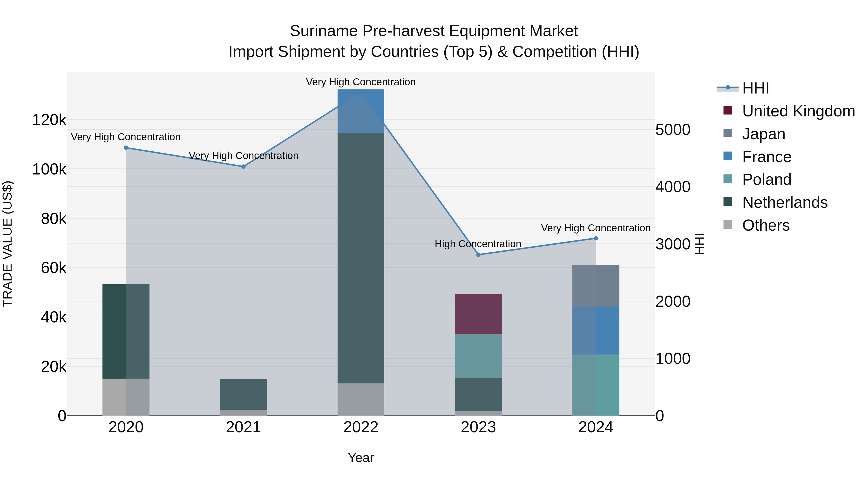Click the 2022 Netherlands bar segment

tap(361, 258)
